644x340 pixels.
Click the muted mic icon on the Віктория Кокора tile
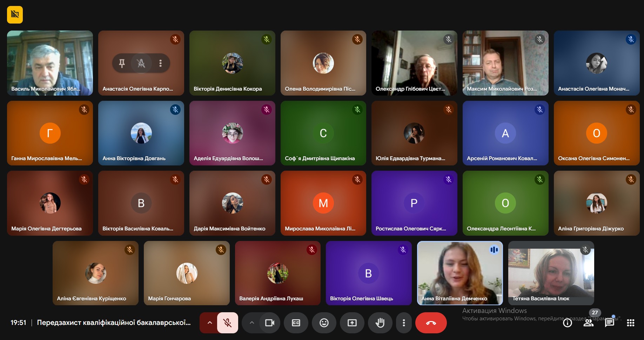pyautogui.click(x=267, y=39)
